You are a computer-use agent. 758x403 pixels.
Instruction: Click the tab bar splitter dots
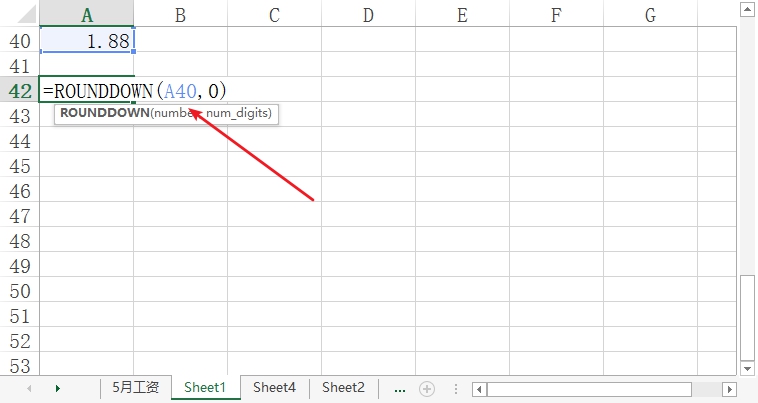(455, 389)
